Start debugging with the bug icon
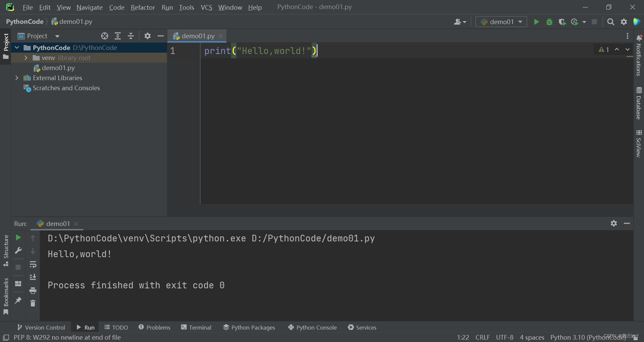 pos(549,22)
